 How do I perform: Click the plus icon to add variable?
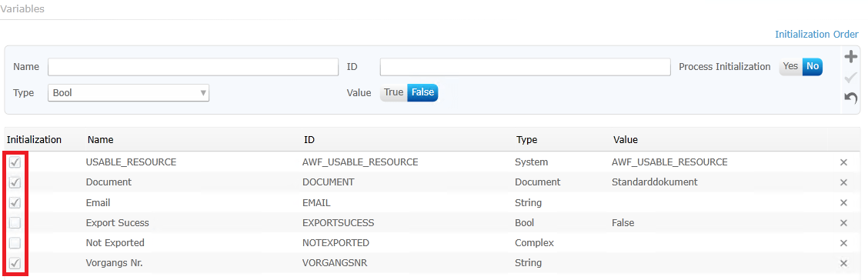click(851, 56)
